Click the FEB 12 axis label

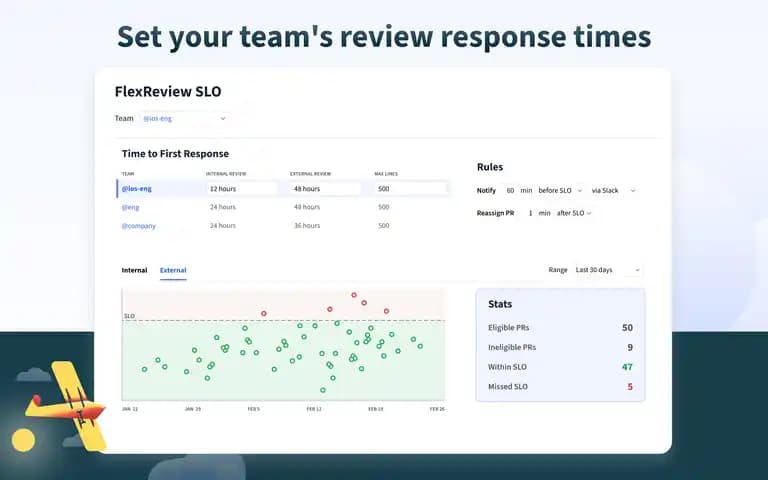[314, 409]
